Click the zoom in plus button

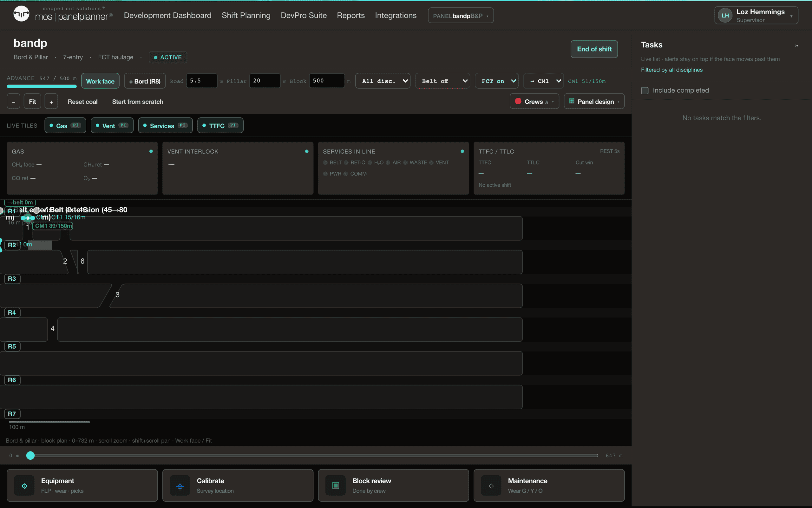(51, 102)
